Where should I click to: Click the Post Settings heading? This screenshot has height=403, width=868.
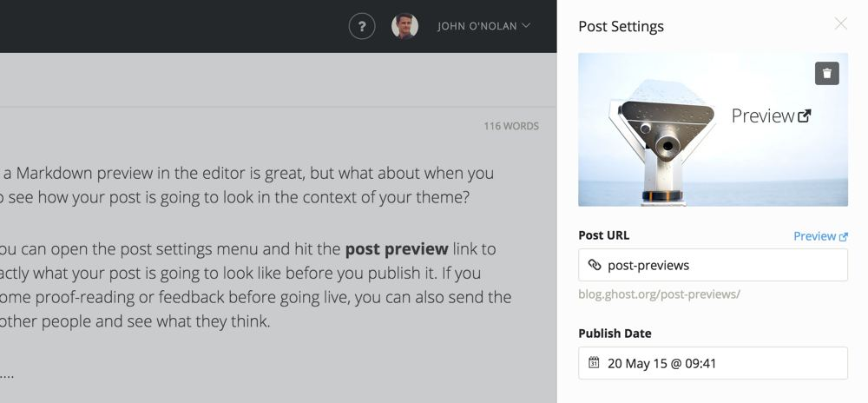621,27
